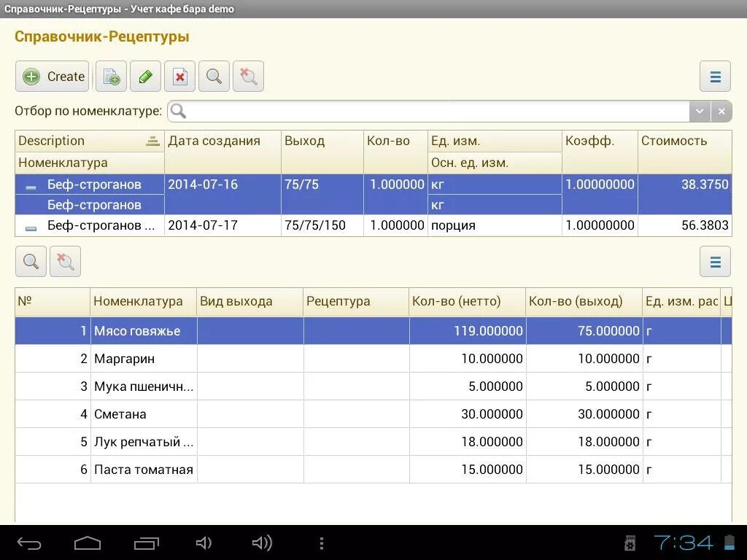The image size is (747, 560).
Task: Click the Коэфф. column header
Action: [600, 152]
